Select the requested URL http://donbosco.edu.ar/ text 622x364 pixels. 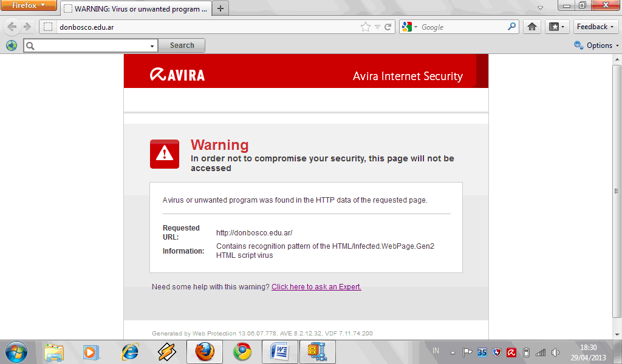255,233
